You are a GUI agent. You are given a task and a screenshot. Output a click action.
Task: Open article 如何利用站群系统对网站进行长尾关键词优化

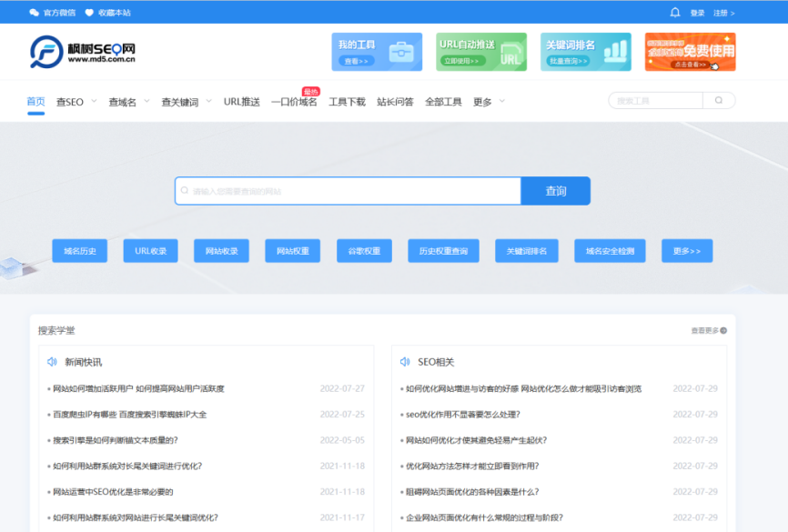(136, 517)
